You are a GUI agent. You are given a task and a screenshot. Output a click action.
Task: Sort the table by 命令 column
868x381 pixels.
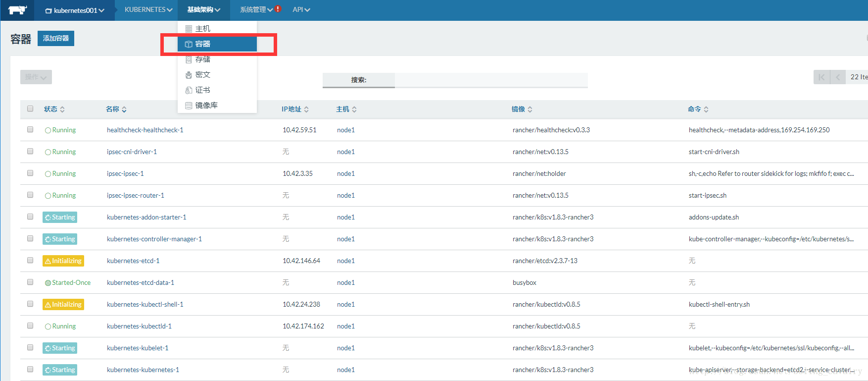(698, 109)
